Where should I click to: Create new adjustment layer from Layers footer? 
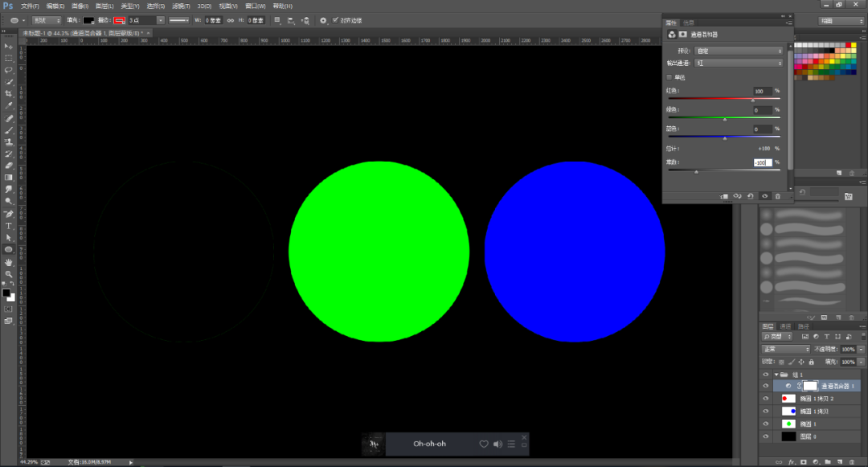point(816,462)
